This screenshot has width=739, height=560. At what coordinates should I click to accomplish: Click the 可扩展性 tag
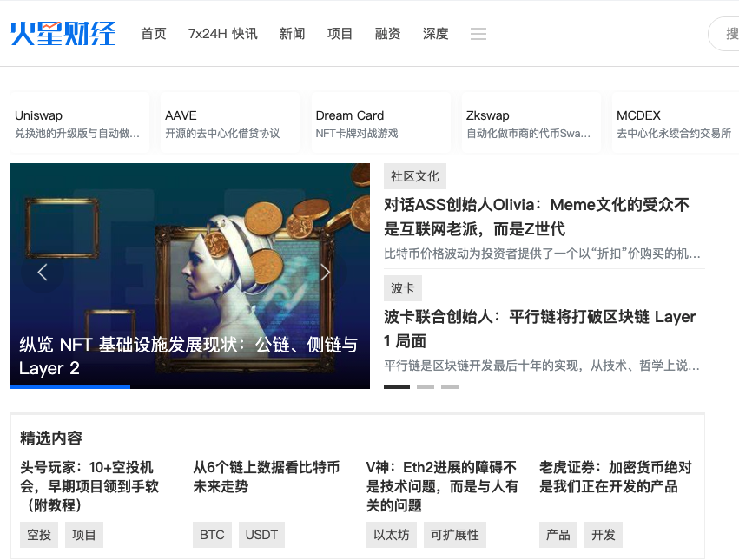(x=455, y=535)
